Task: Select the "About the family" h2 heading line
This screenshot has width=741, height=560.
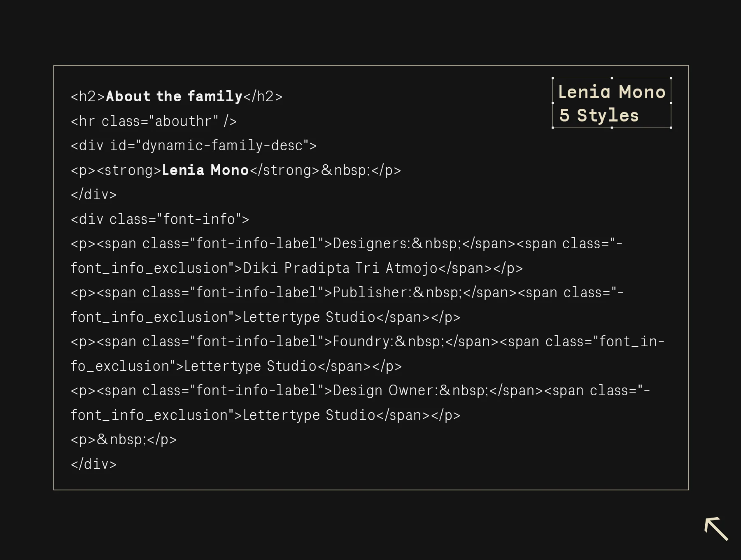Action: (x=177, y=96)
